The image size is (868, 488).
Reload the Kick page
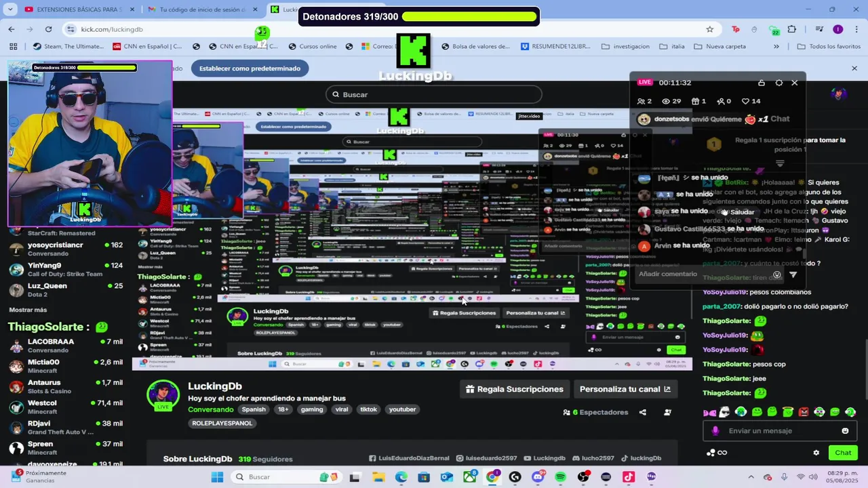point(48,29)
